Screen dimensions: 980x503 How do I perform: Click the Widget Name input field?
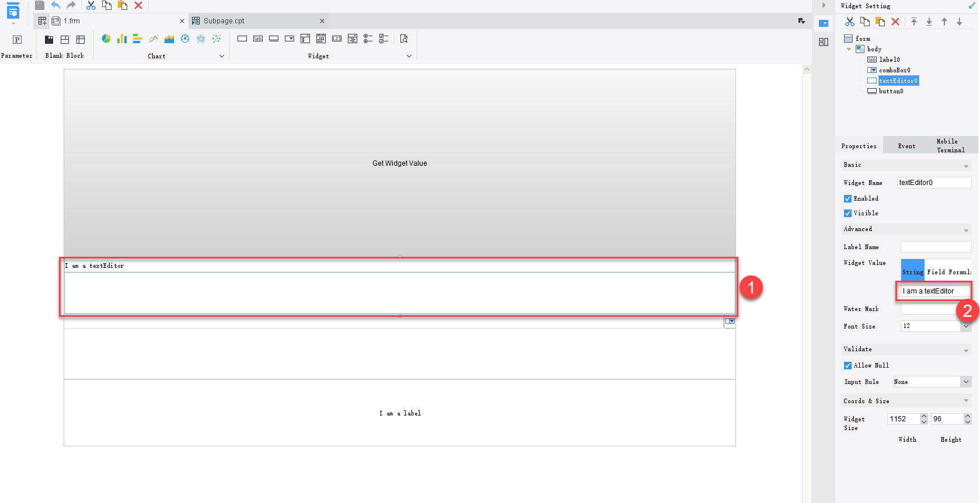tap(934, 183)
